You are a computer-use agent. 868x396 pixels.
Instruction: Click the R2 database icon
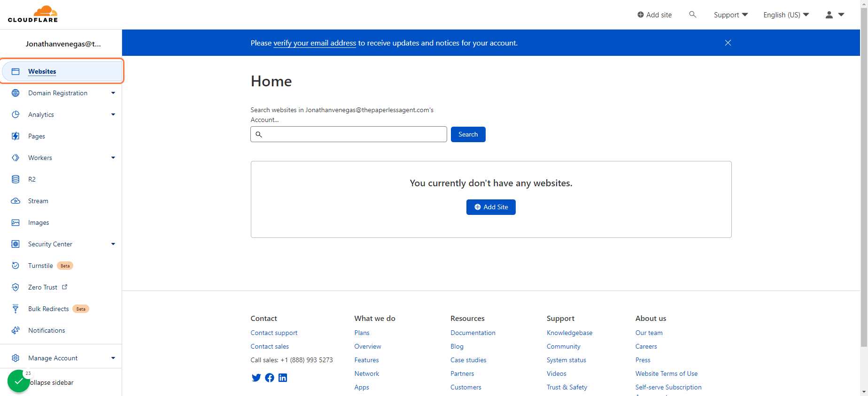click(15, 179)
